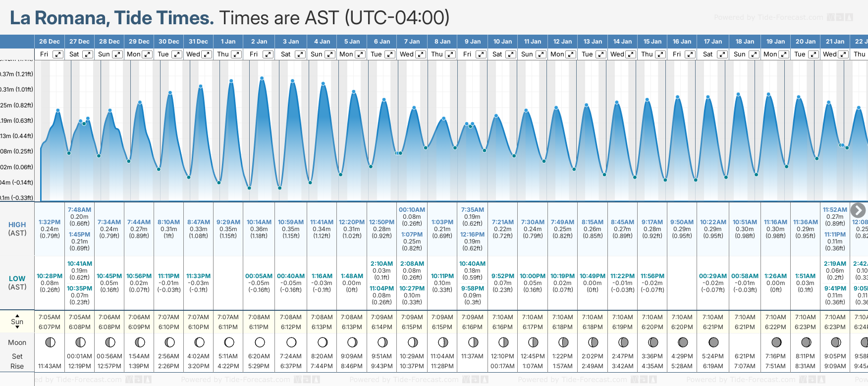The height and width of the screenshot is (386, 868).
Task: Click expand icon next to Sat 17 Jan
Action: 722,54
